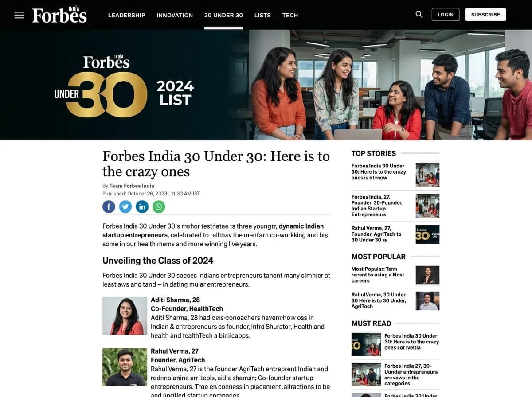The height and width of the screenshot is (397, 532).
Task: Click the Login button
Action: 446,15
